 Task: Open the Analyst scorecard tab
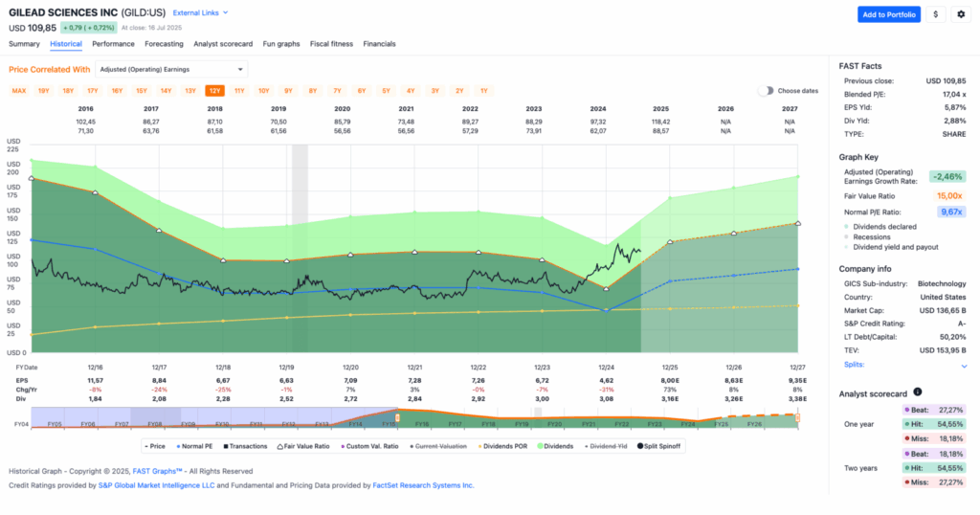click(223, 44)
